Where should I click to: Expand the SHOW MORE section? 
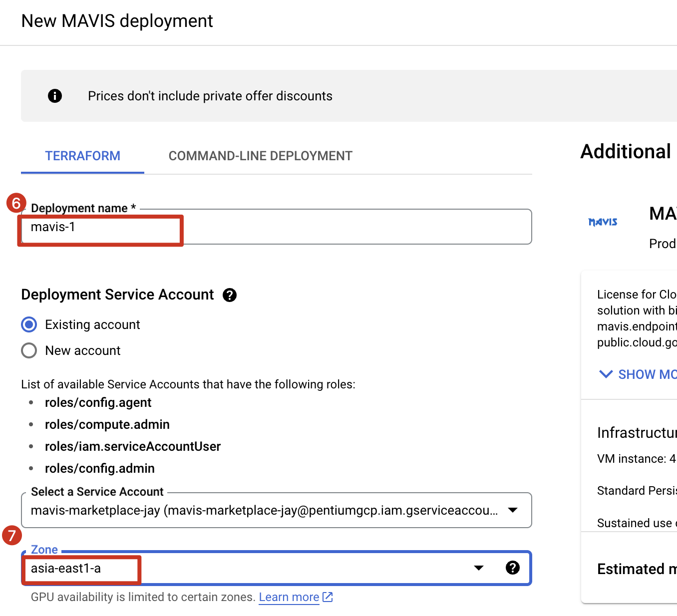point(638,374)
